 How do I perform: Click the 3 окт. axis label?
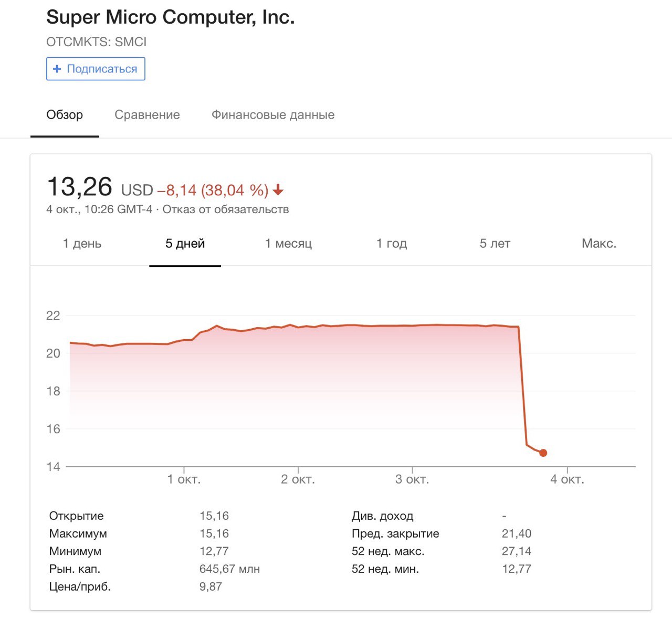[x=412, y=479]
